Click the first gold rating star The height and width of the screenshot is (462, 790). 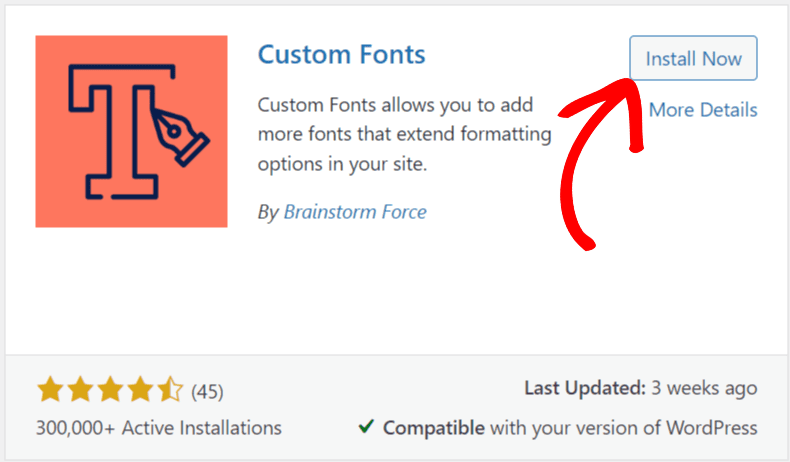tap(50, 389)
